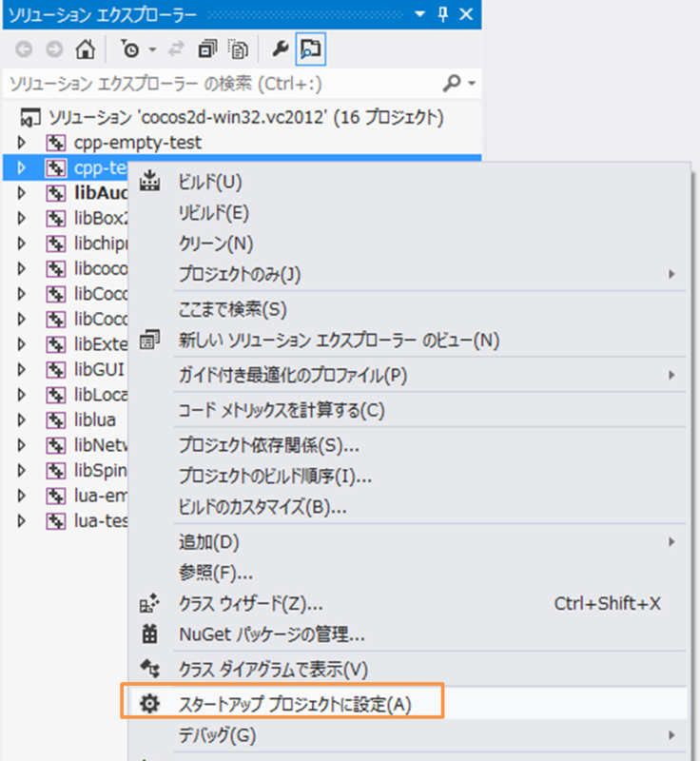Click the magnifier search icon

(x=451, y=84)
